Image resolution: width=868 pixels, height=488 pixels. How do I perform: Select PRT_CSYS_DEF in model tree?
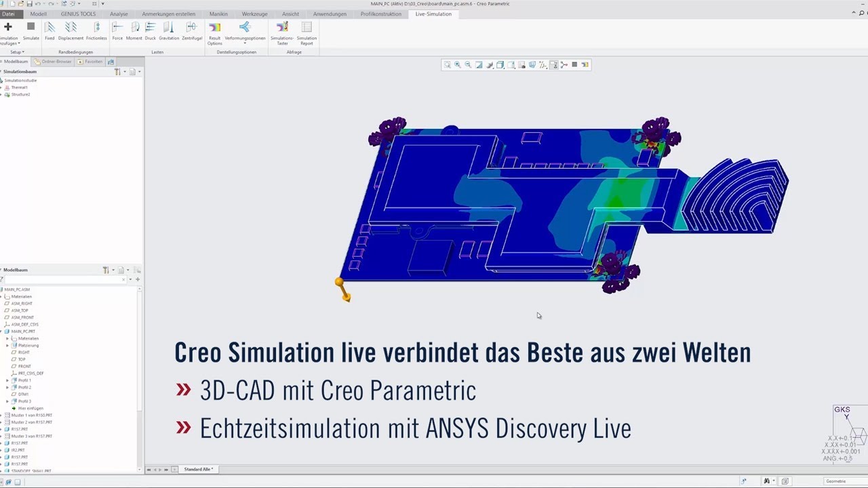point(31,373)
